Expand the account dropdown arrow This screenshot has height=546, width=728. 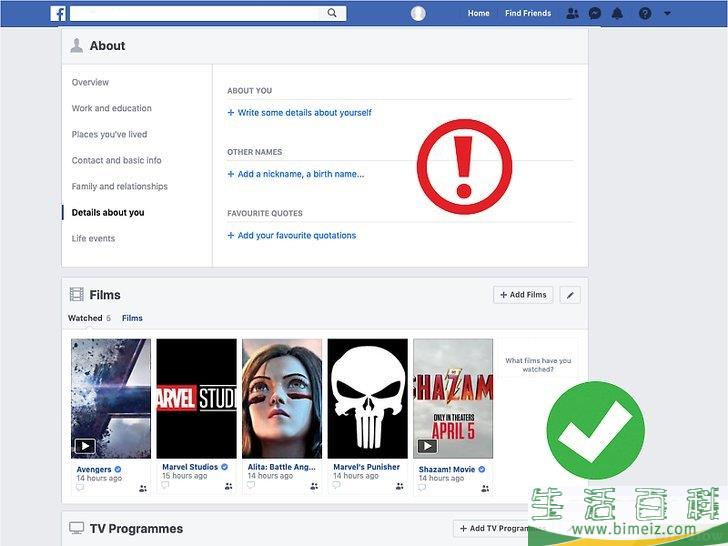667,13
